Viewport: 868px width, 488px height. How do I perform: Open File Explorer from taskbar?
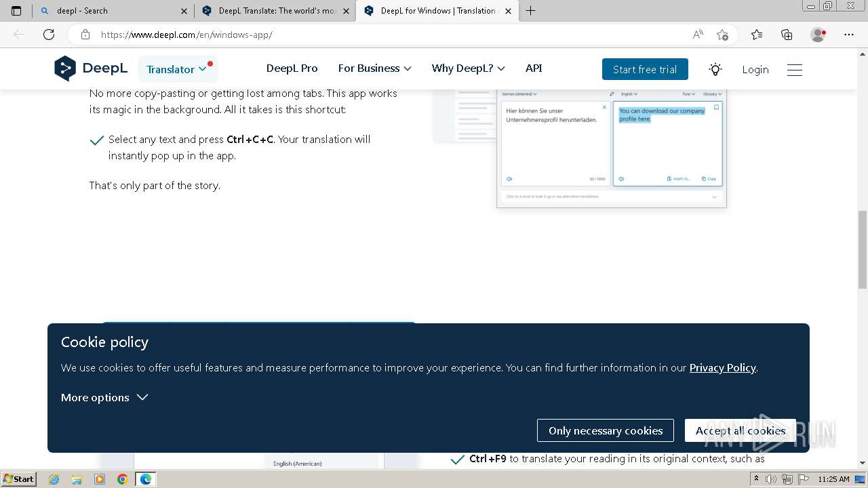point(77,479)
